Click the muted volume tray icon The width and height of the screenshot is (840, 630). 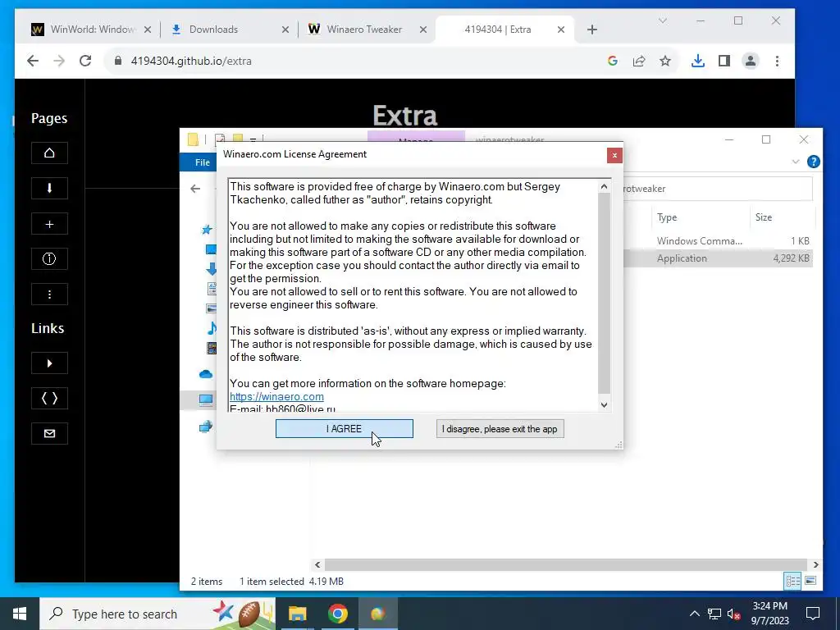[x=733, y=614]
